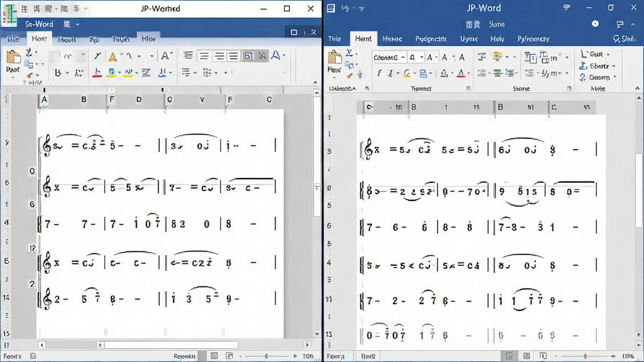Click the horizontal scrollbar in the left window
Screen dimensions: 644x362
[x=171, y=345]
